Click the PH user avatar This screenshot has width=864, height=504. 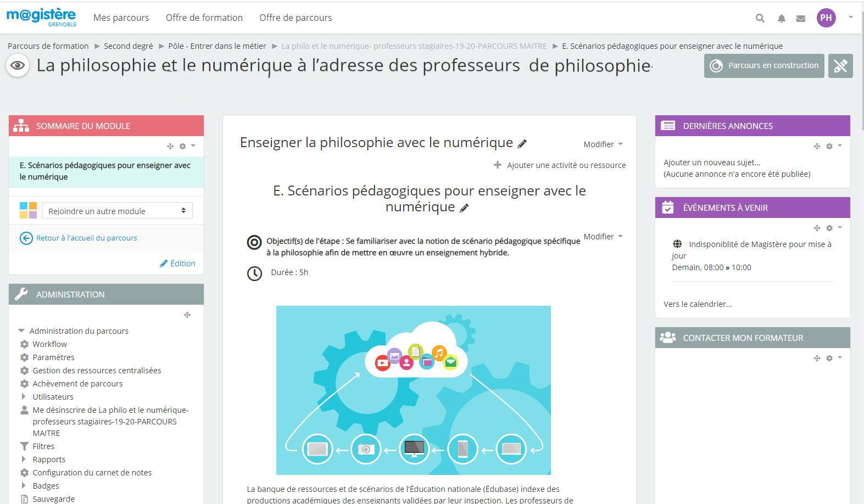point(826,18)
